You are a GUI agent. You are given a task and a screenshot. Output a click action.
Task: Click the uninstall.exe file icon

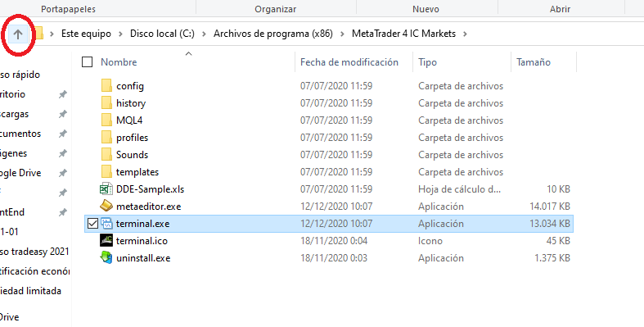[x=106, y=258]
